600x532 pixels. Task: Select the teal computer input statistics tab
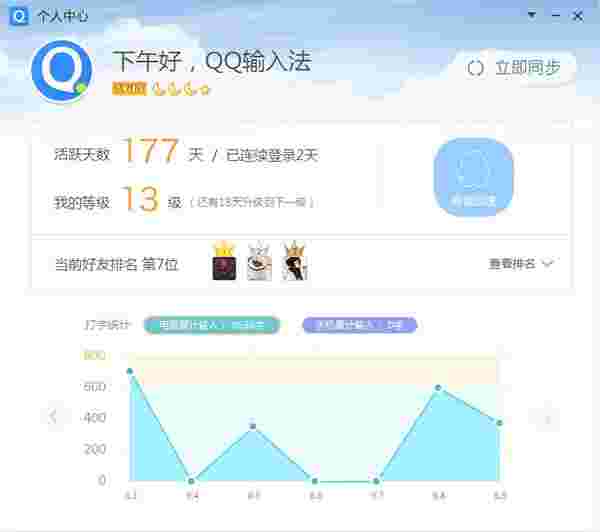click(x=212, y=325)
